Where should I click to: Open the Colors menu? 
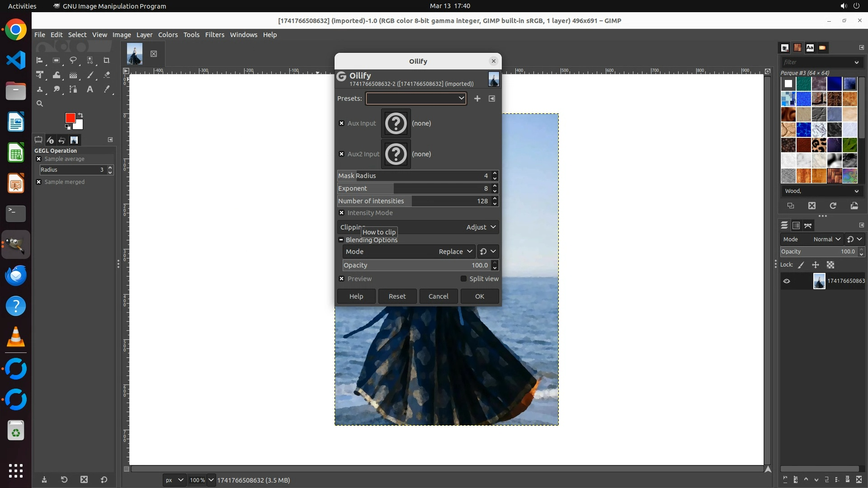[x=168, y=35]
